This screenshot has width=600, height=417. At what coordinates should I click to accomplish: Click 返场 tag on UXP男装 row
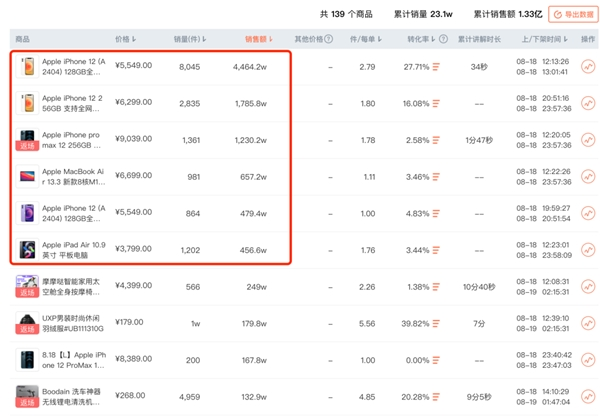(27, 329)
